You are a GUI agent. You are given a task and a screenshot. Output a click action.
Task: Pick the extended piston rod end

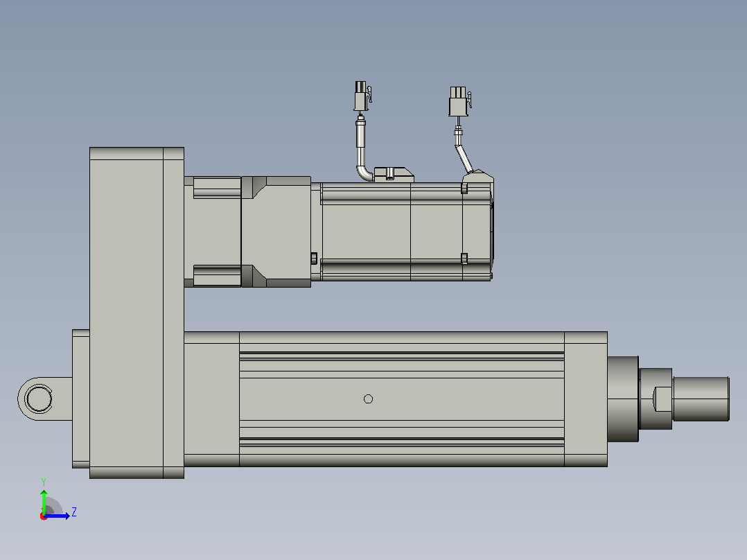click(x=701, y=399)
